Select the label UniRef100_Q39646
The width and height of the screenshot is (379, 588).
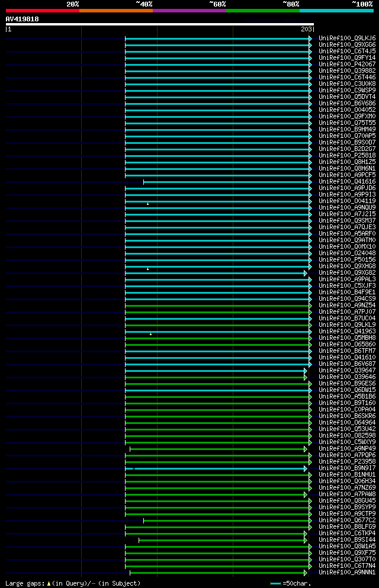coord(347,377)
